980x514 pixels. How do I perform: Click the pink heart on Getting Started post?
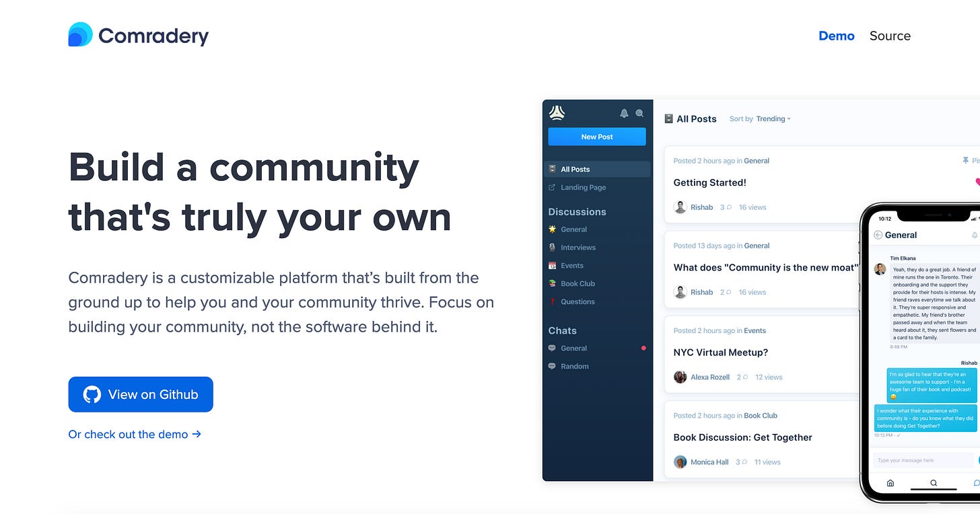[977, 182]
